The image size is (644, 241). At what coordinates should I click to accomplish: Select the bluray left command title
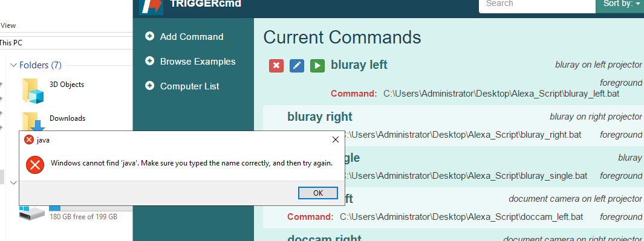point(359,65)
